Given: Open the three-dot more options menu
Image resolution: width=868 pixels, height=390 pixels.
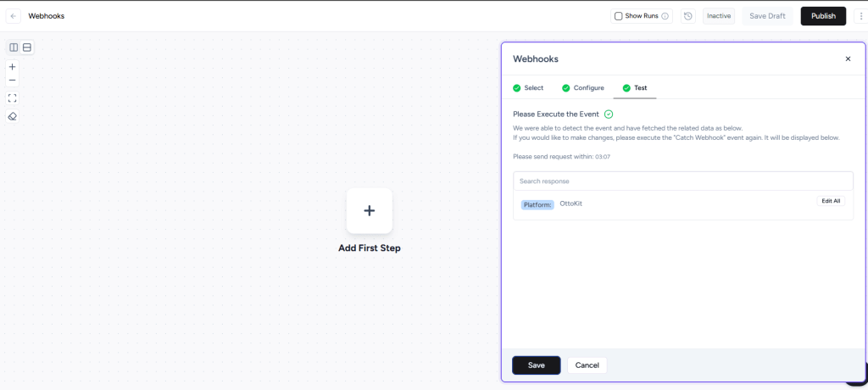Looking at the screenshot, I should 861,16.
